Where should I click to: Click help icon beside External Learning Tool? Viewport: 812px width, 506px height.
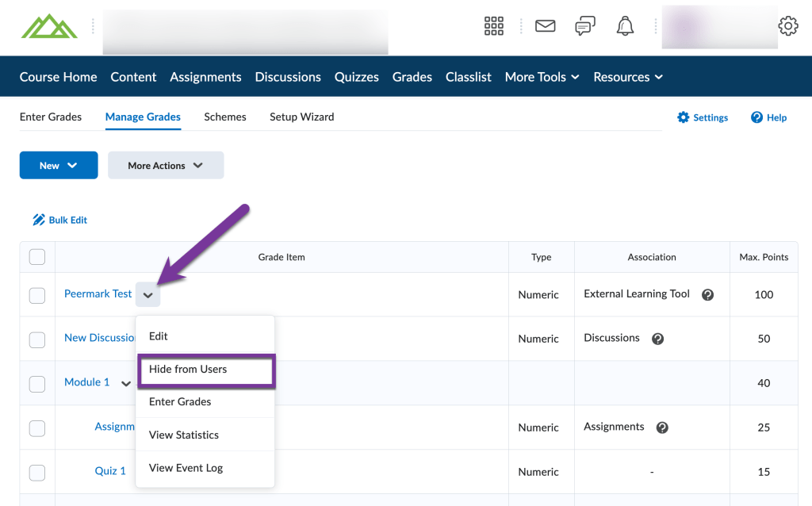coord(707,295)
